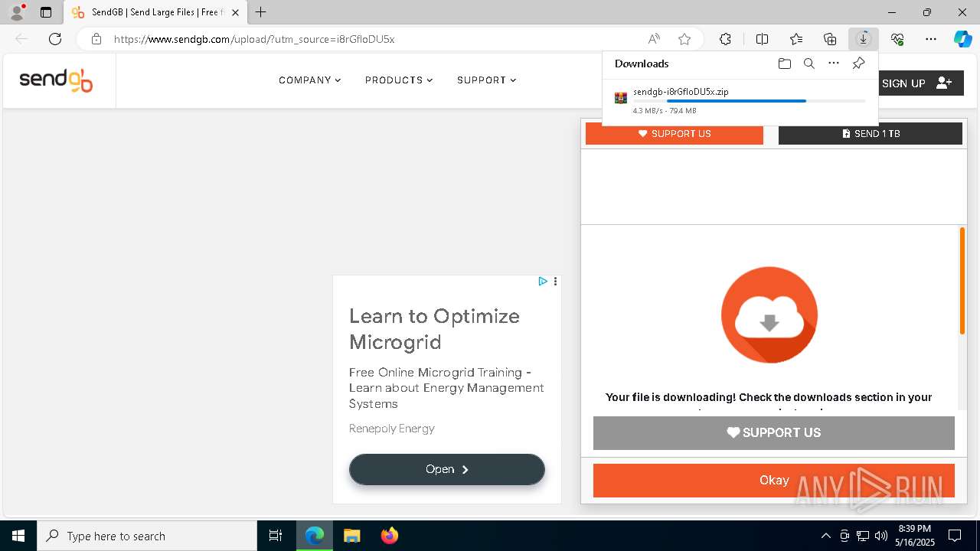Screen dimensions: 980x551
Task: Open the Extensions puzzle icon
Action: tap(725, 39)
